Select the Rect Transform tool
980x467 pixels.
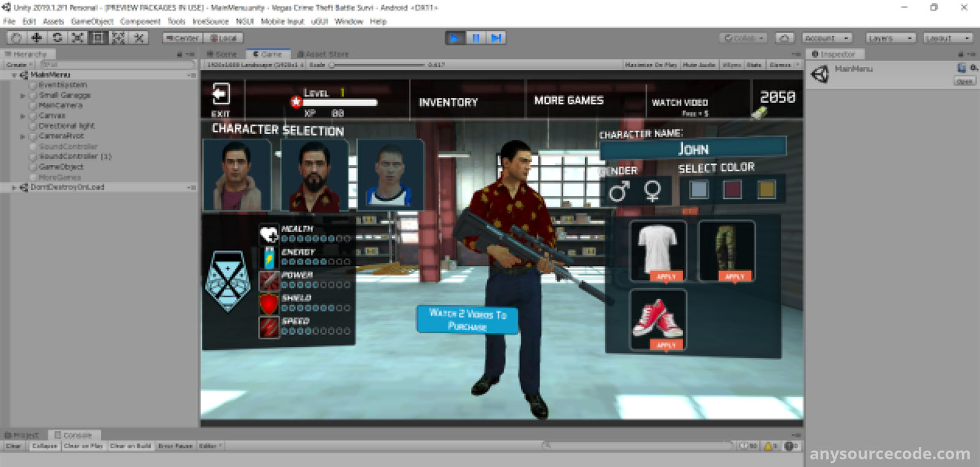tap(97, 38)
